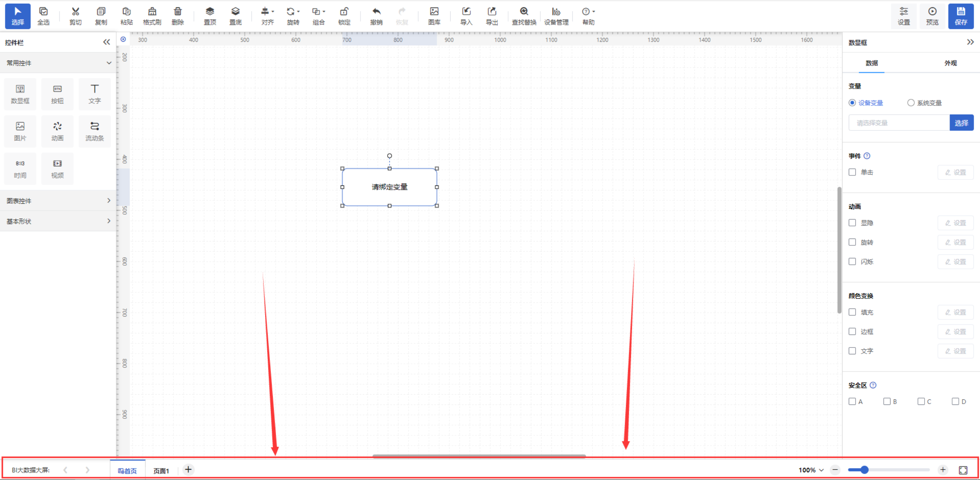The image size is (980, 480).
Task: Open the 旋转 rotate dropdown
Action: [293, 16]
